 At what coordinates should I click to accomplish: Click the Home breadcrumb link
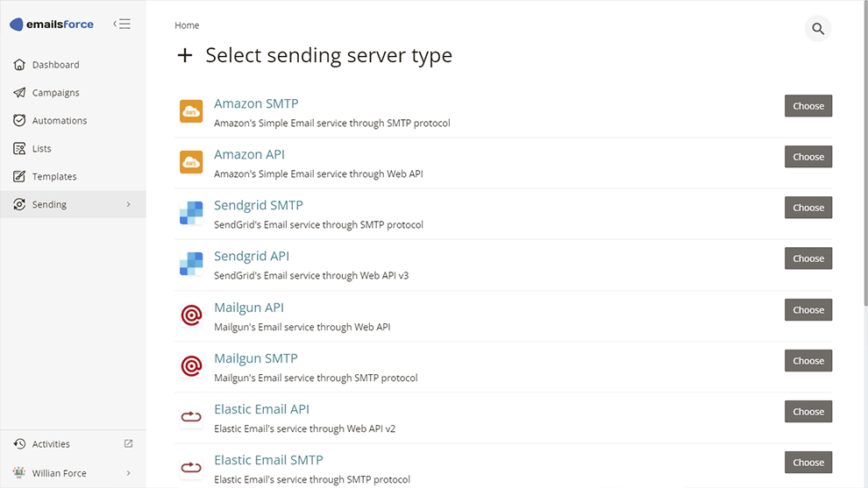pos(187,25)
